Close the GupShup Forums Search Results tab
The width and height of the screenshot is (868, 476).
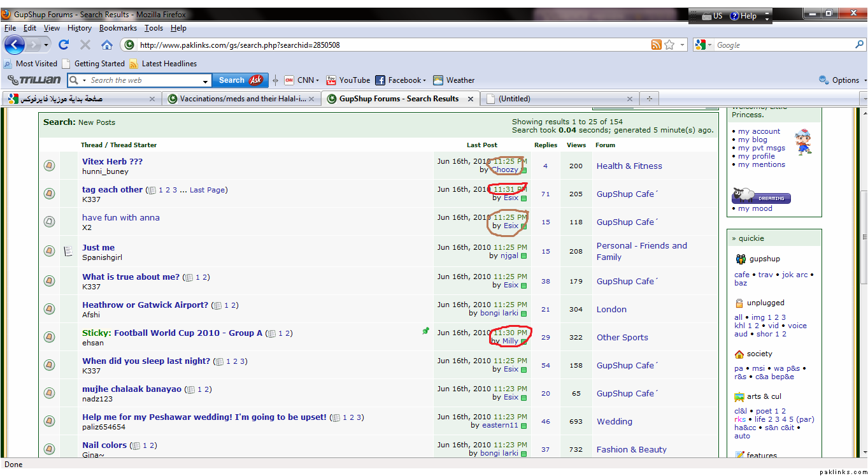pos(471,99)
